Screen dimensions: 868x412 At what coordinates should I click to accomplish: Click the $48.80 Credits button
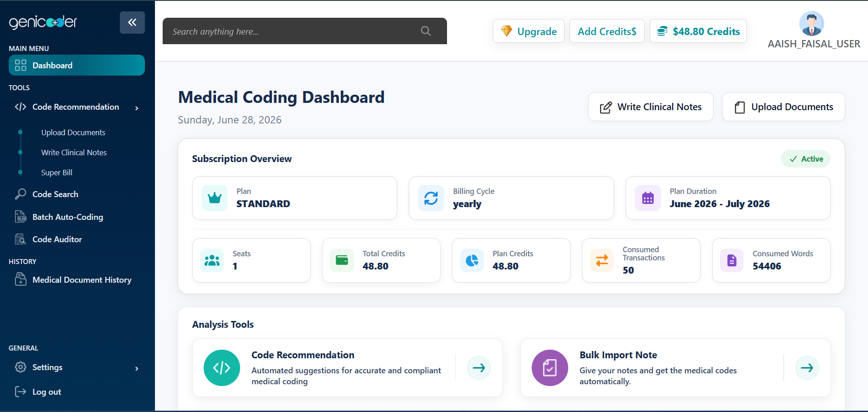(698, 31)
